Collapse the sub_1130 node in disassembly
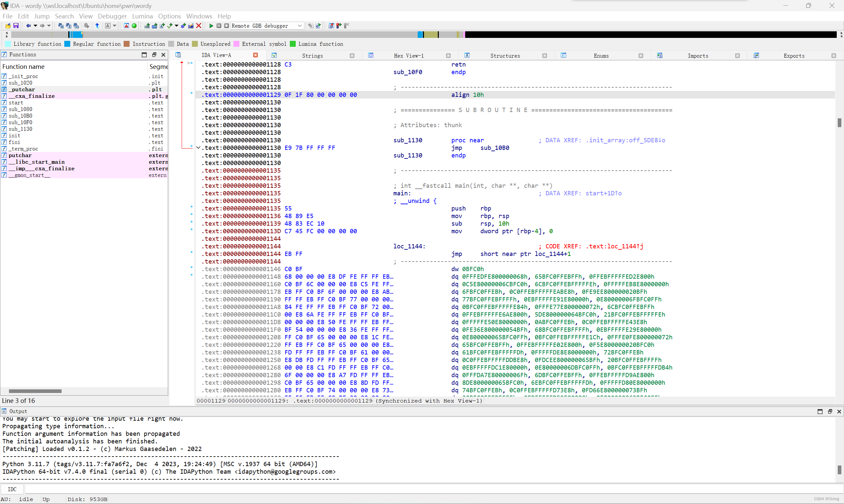 click(198, 147)
